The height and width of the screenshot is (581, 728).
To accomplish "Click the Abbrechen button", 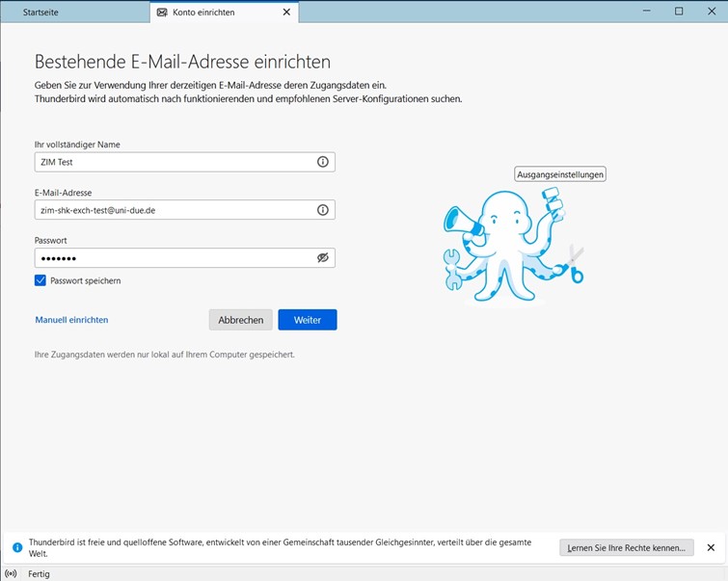I will click(x=240, y=320).
